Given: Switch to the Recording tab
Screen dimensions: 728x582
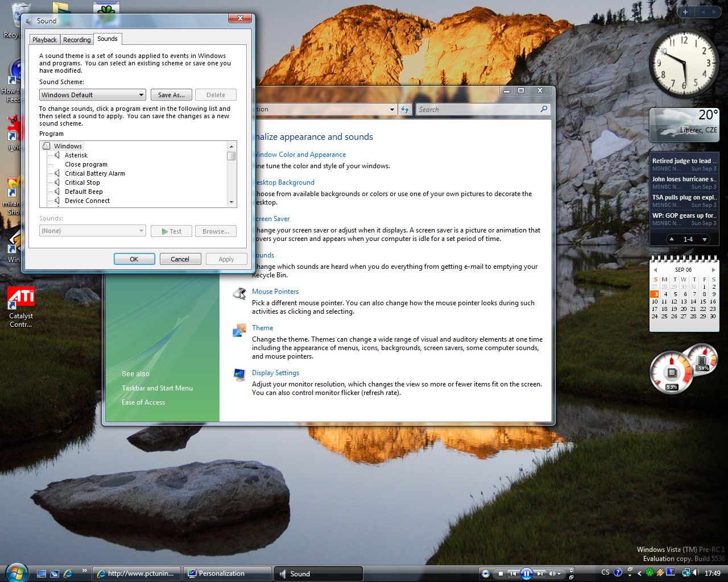Looking at the screenshot, I should pos(77,40).
